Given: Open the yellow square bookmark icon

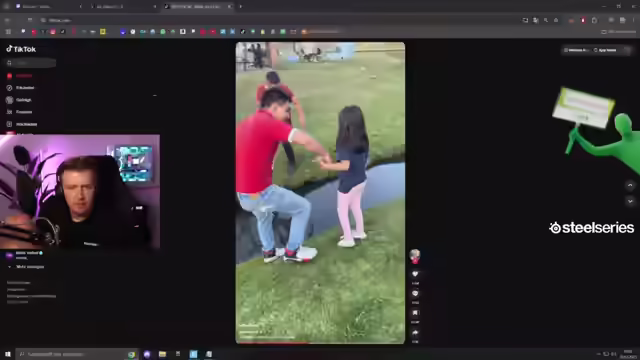Looking at the screenshot, I should pos(103,32).
